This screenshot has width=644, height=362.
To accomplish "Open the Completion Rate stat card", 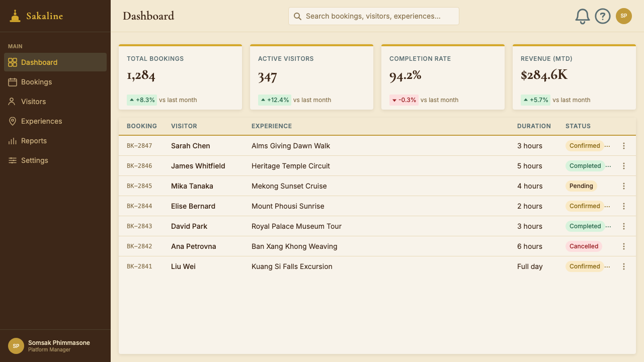I will pyautogui.click(x=443, y=77).
